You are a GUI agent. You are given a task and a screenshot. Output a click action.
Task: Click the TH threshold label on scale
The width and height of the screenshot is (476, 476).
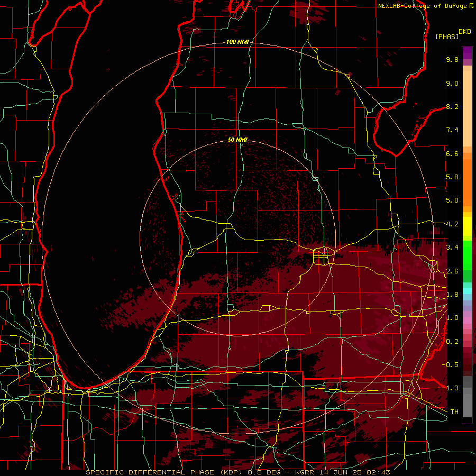454,412
